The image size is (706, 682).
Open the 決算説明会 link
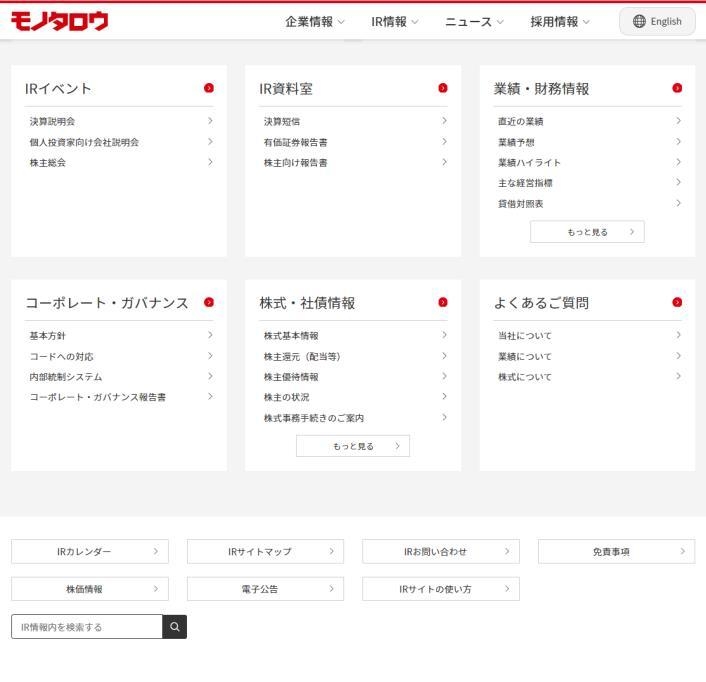coord(52,121)
